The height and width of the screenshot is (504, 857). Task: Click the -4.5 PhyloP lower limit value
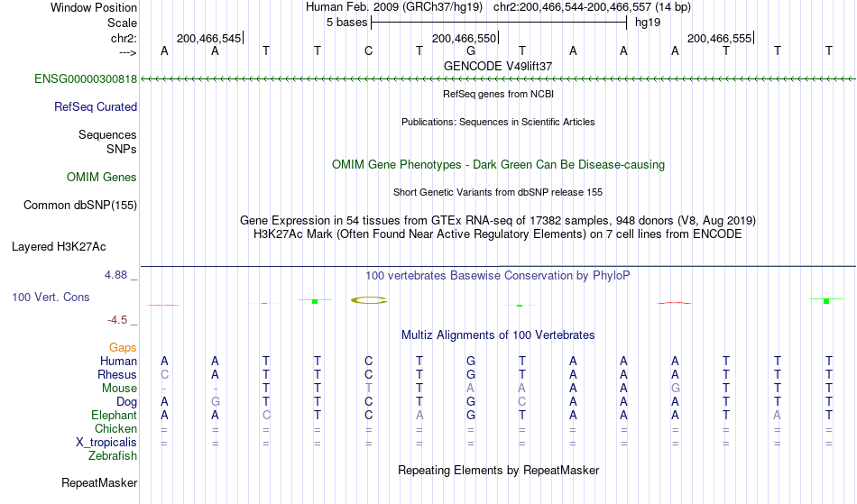pyautogui.click(x=117, y=320)
